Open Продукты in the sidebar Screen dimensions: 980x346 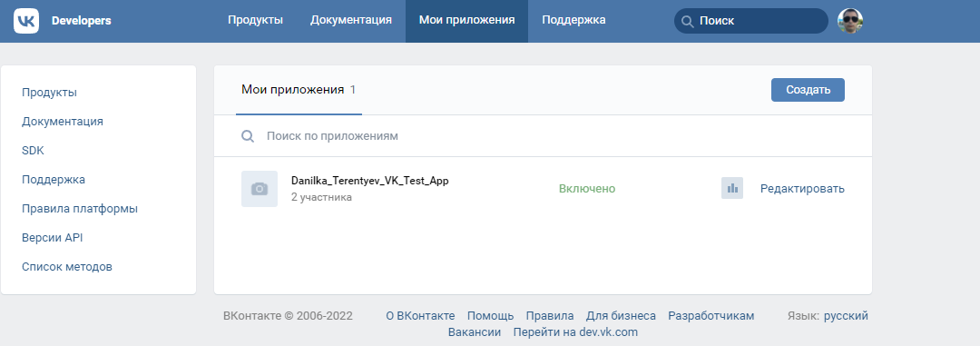coord(49,93)
